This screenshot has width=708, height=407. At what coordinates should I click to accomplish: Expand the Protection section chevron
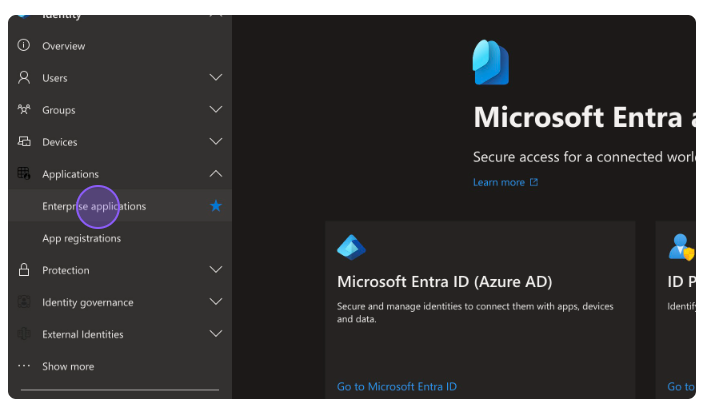click(216, 270)
